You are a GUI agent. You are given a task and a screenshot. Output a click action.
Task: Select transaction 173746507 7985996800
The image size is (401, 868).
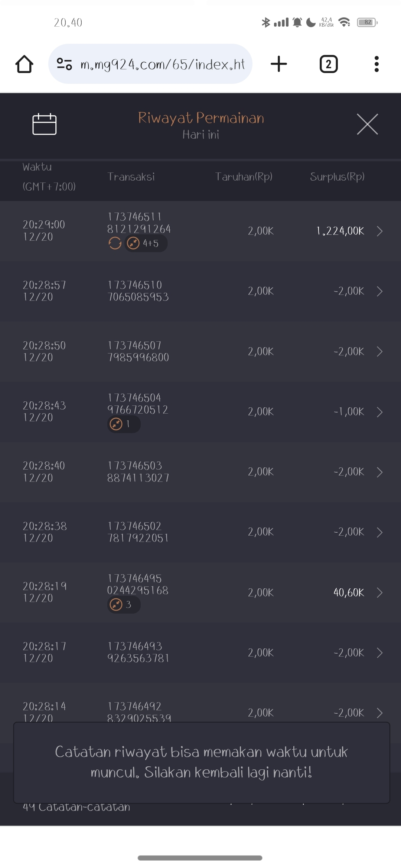point(138,351)
